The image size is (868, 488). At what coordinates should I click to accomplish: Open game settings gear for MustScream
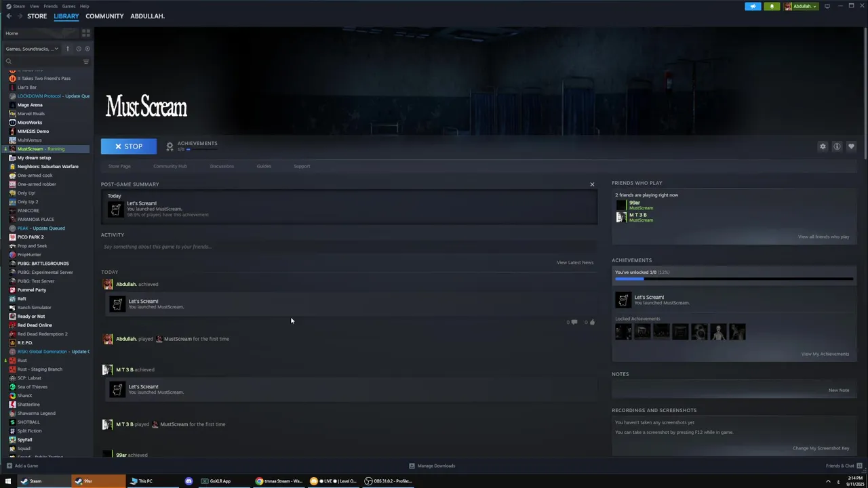[823, 146]
